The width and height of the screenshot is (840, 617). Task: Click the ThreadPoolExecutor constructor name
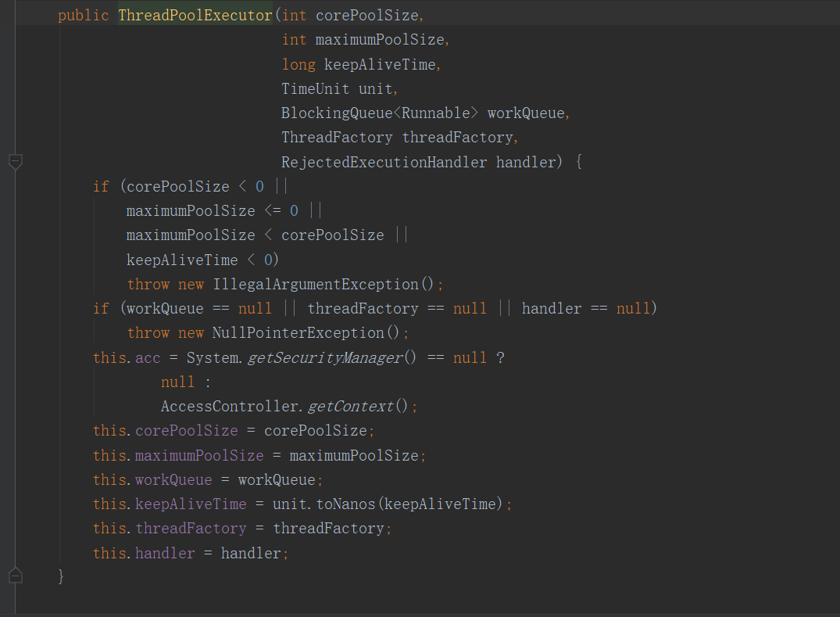pos(195,16)
